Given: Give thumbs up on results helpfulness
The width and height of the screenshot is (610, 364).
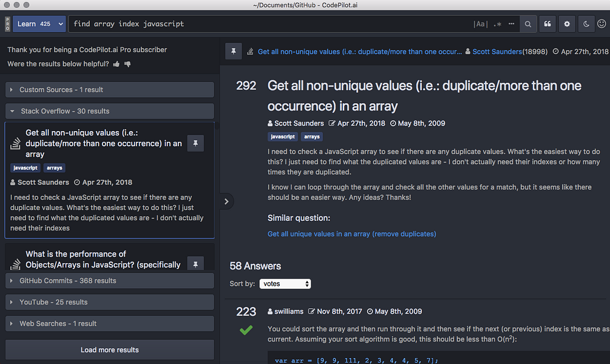Looking at the screenshot, I should 115,63.
